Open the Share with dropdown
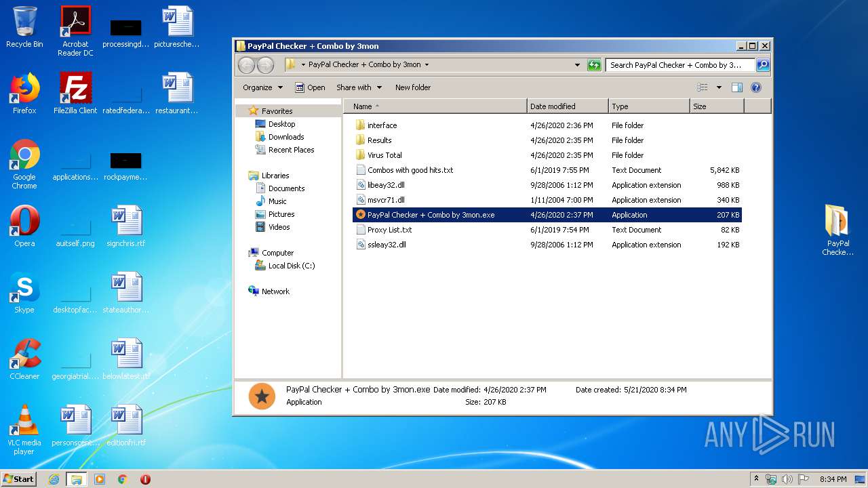The width and height of the screenshot is (868, 488). 359,87
